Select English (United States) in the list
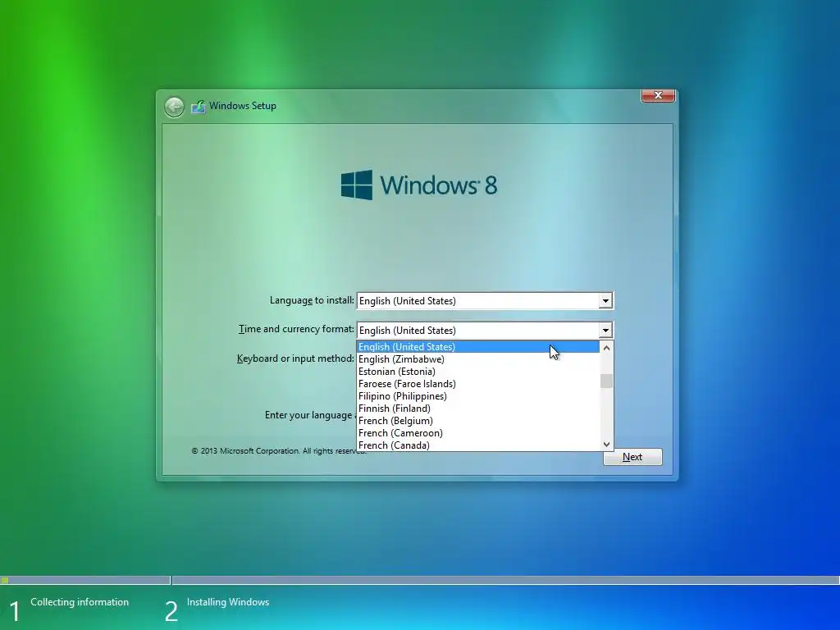This screenshot has width=840, height=630. point(478,347)
